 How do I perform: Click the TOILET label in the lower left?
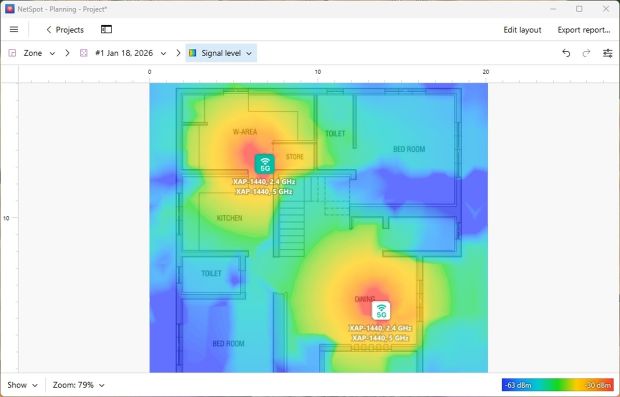coord(211,273)
